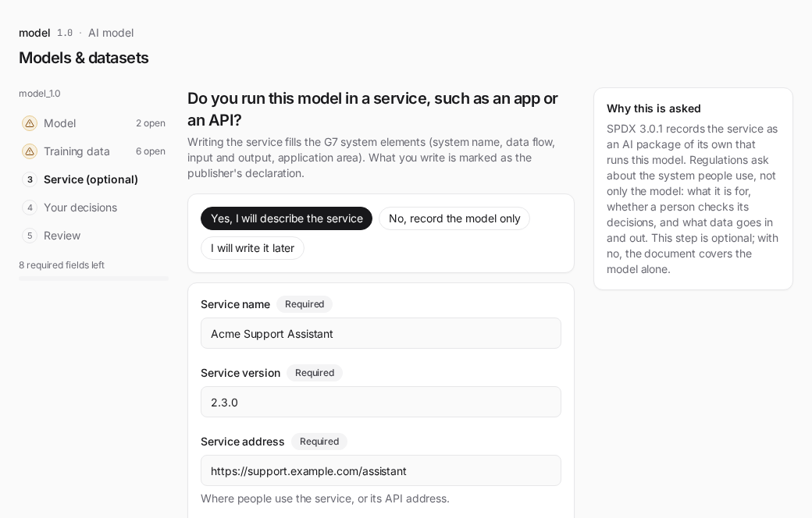Image resolution: width=812 pixels, height=518 pixels.
Task: Select Yes, I will describe the service
Action: 287,218
